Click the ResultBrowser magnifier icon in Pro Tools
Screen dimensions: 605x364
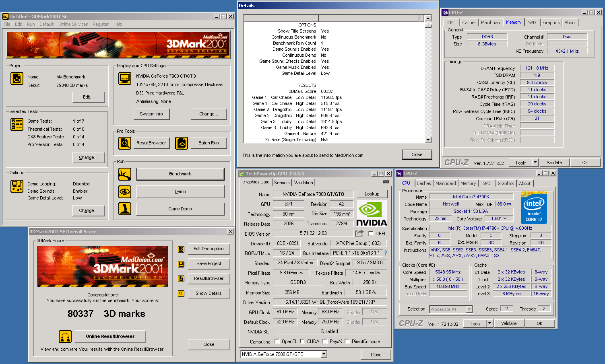pos(125,143)
